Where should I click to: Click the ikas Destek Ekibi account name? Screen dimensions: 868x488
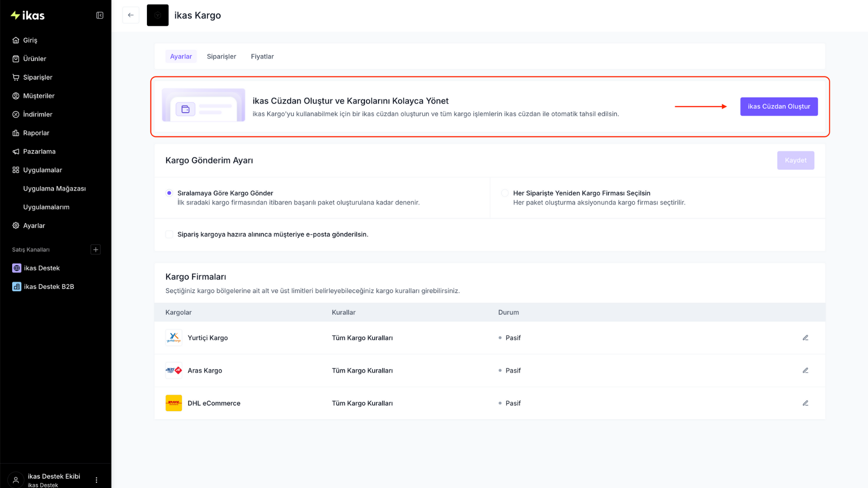coord(54,476)
